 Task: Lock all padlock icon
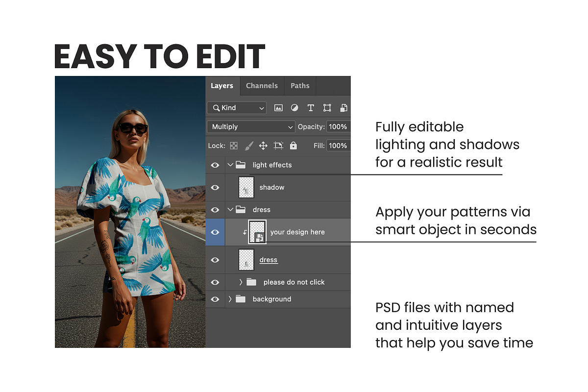[293, 146]
